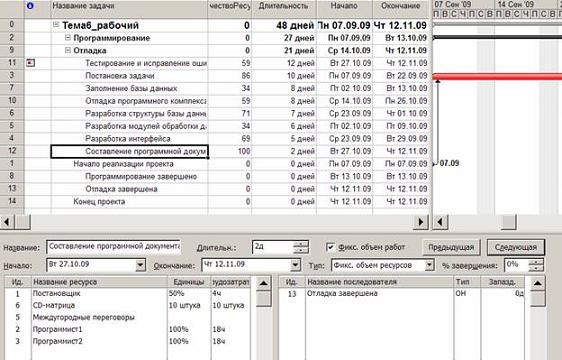Click the Название task name field
562x360 pixels.
(x=113, y=247)
